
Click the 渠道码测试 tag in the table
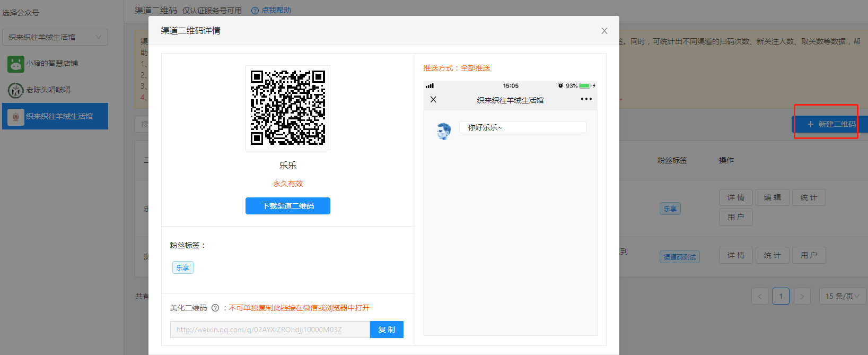pyautogui.click(x=680, y=257)
